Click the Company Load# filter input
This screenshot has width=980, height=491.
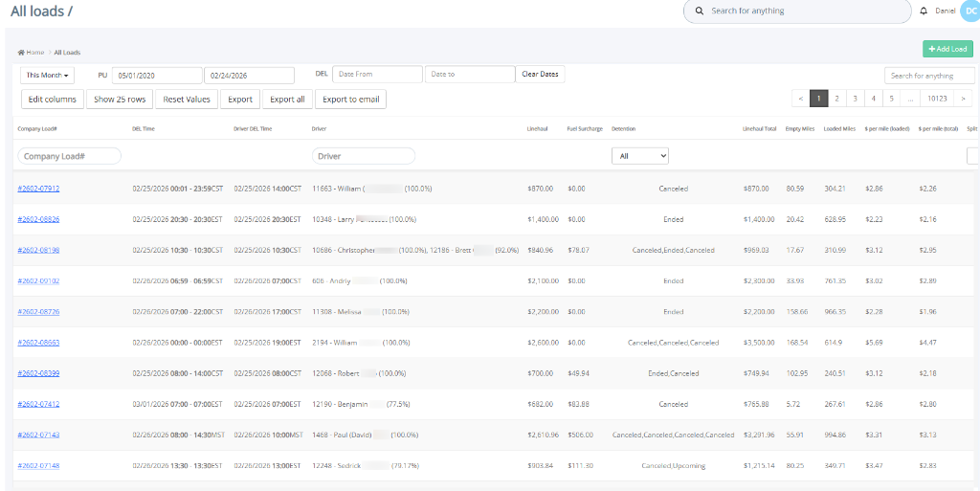69,156
